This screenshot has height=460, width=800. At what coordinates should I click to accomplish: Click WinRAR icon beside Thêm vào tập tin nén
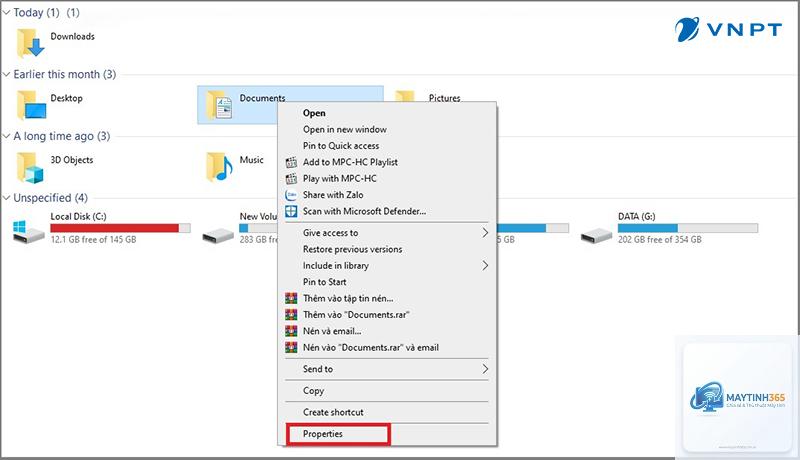[x=291, y=298]
